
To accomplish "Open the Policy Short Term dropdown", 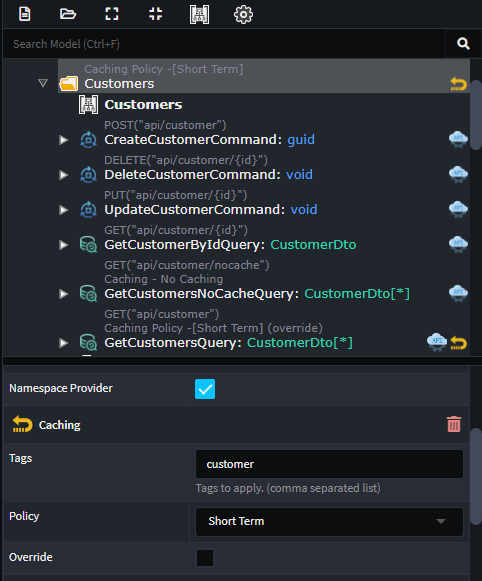I will tap(329, 521).
